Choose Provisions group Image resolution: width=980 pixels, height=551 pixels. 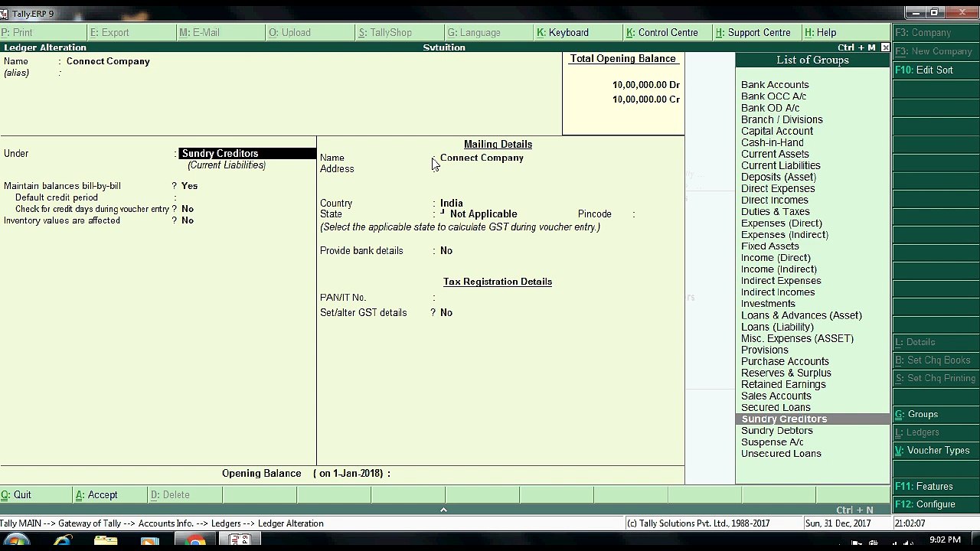pos(764,350)
